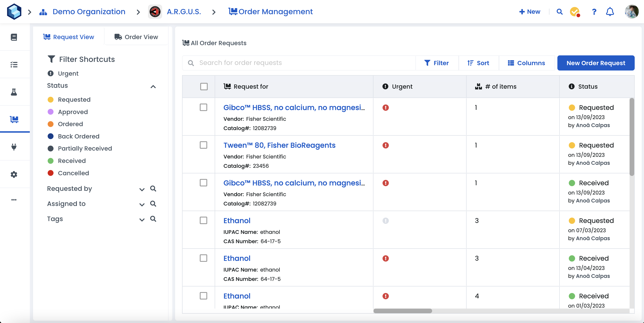This screenshot has width=644, height=323.
Task: Collapse the Status filter section
Action: (x=153, y=87)
